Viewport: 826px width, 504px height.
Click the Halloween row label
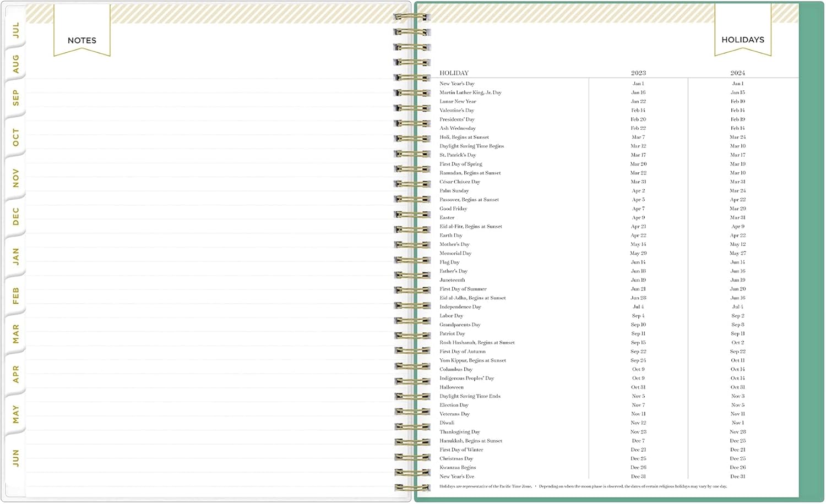[452, 387]
